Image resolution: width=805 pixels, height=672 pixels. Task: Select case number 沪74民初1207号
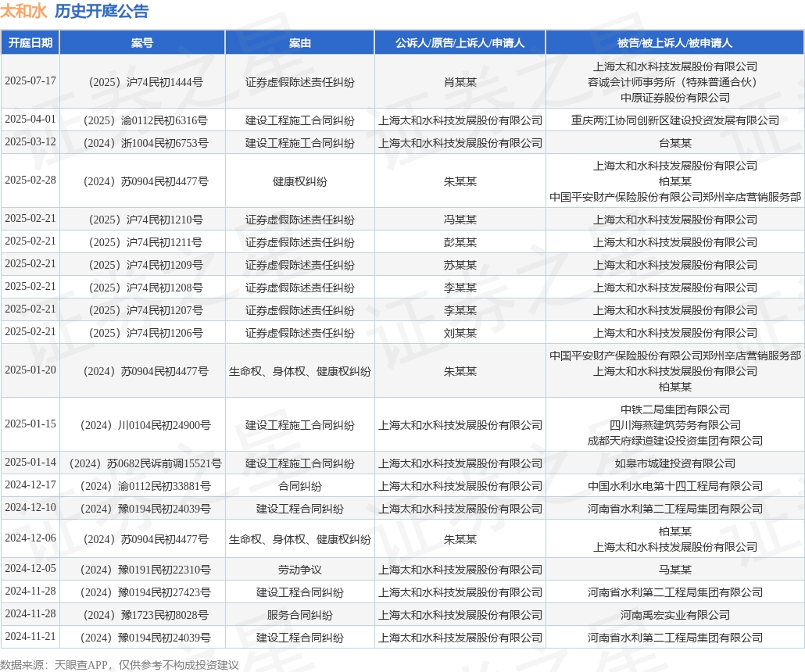(146, 310)
